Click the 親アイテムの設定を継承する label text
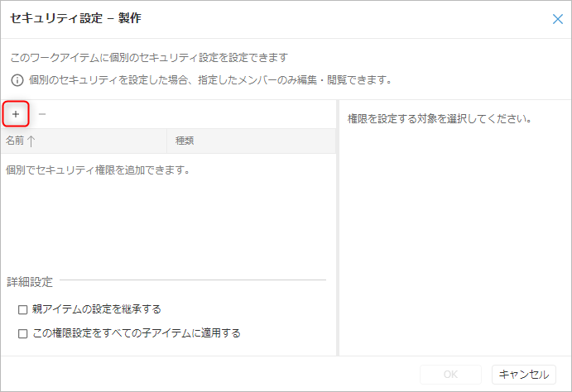This screenshot has height=392, width=572. tap(96, 309)
